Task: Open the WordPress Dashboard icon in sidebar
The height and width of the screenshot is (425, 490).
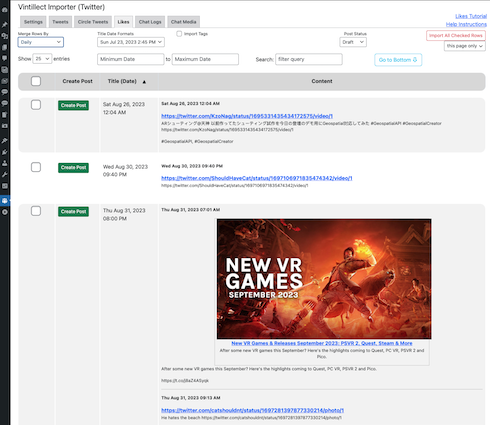Action: tap(5, 10)
